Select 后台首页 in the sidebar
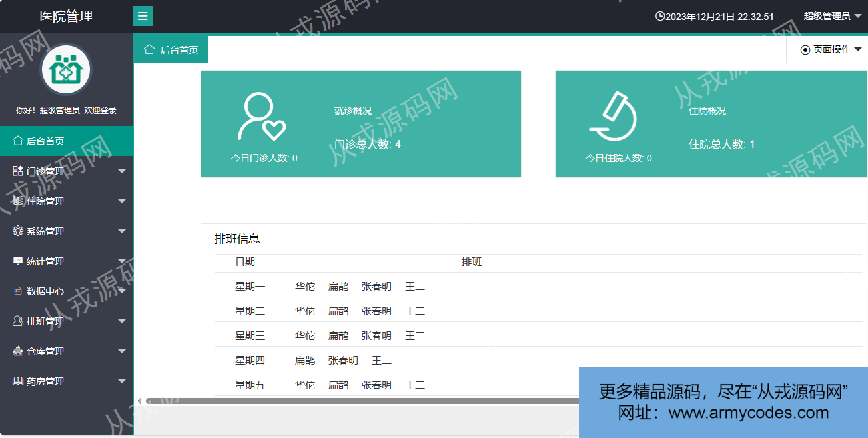Screen dimensions: 868x438 pos(45,141)
